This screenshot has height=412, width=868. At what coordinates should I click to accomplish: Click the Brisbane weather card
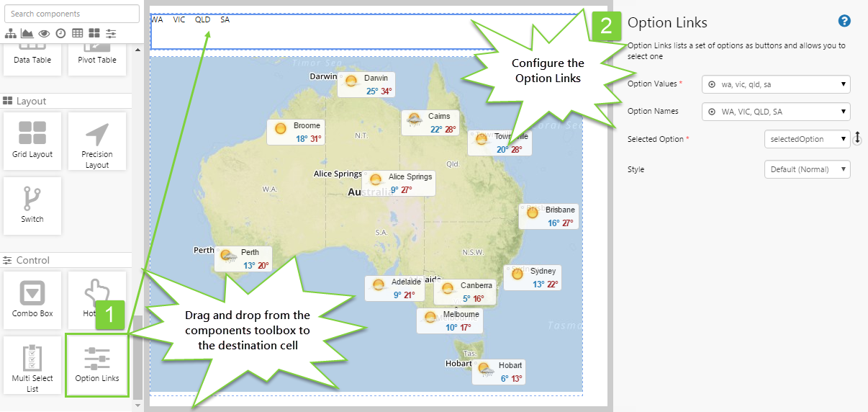[x=548, y=216]
